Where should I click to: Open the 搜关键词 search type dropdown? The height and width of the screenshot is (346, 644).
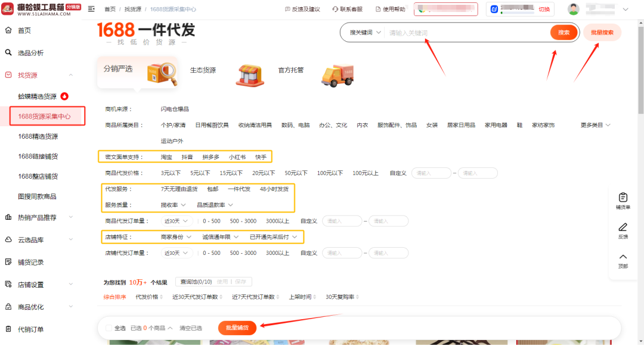pos(365,32)
